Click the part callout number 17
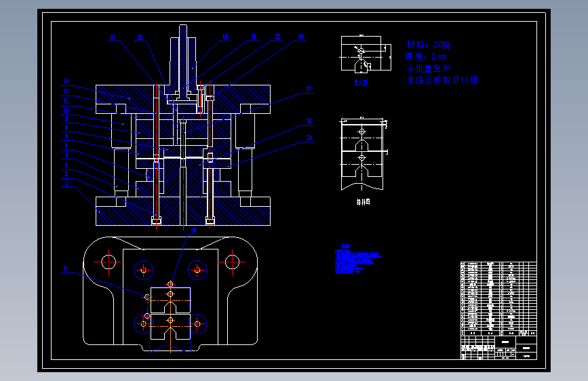 309,89
